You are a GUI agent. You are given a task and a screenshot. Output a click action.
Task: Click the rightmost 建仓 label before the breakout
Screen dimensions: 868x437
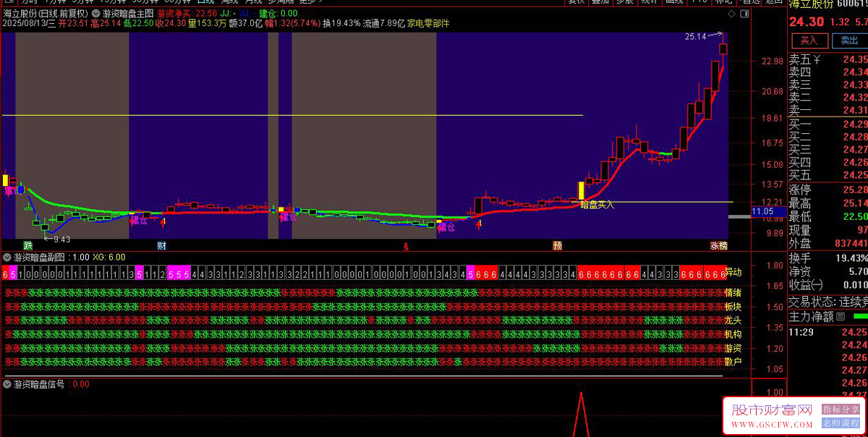pos(446,226)
